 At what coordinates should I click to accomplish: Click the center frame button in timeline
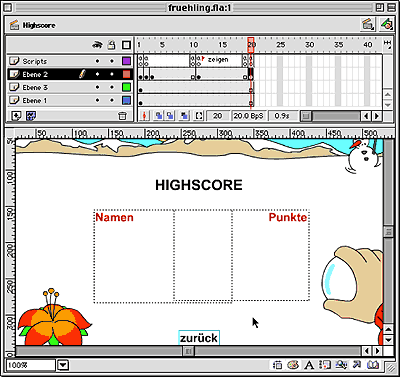pyautogui.click(x=144, y=116)
